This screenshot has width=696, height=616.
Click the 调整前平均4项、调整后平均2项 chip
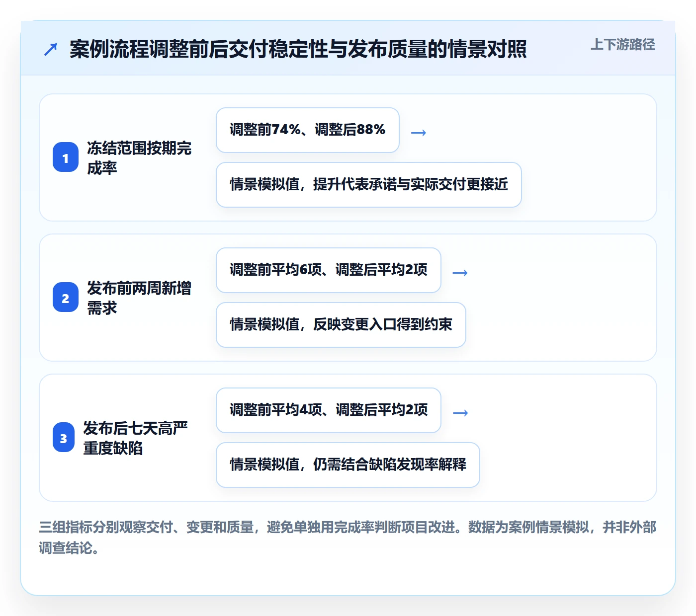coord(329,410)
